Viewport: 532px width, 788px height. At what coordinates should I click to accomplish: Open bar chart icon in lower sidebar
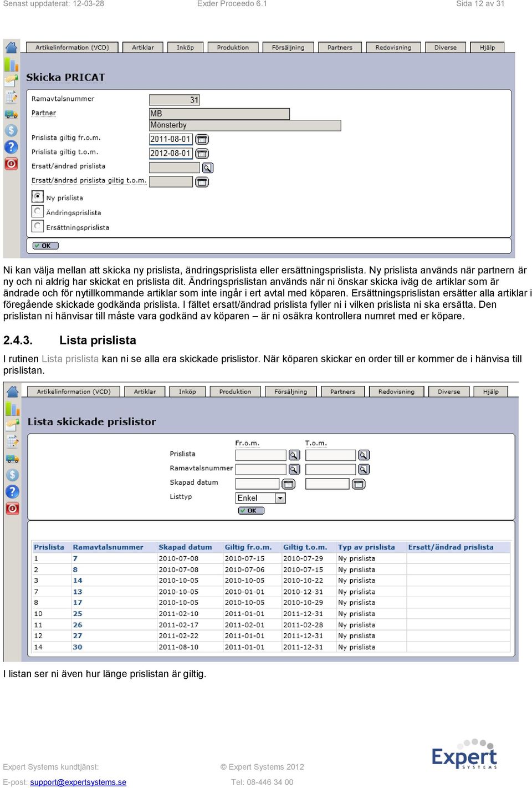12,409
